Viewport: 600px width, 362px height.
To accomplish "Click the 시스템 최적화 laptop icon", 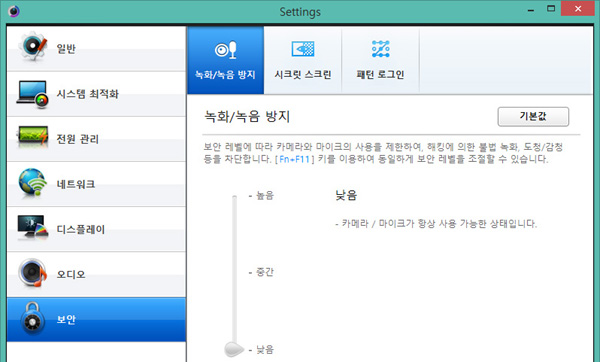I will [32, 94].
